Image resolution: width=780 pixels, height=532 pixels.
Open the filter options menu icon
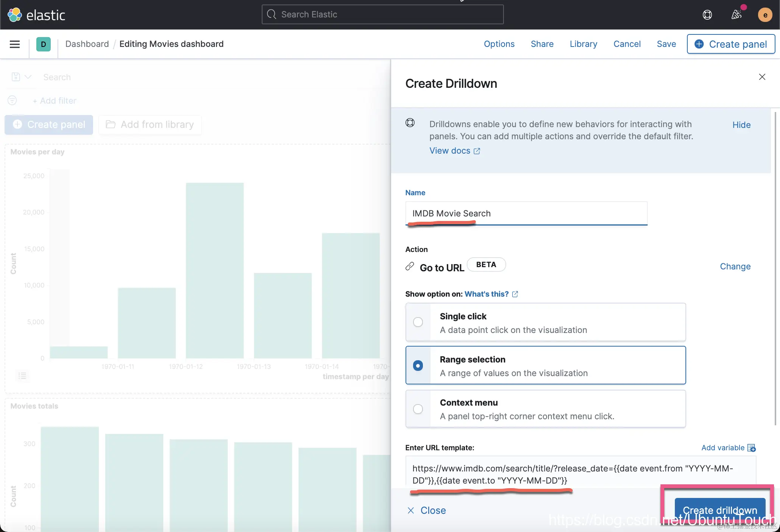point(12,100)
